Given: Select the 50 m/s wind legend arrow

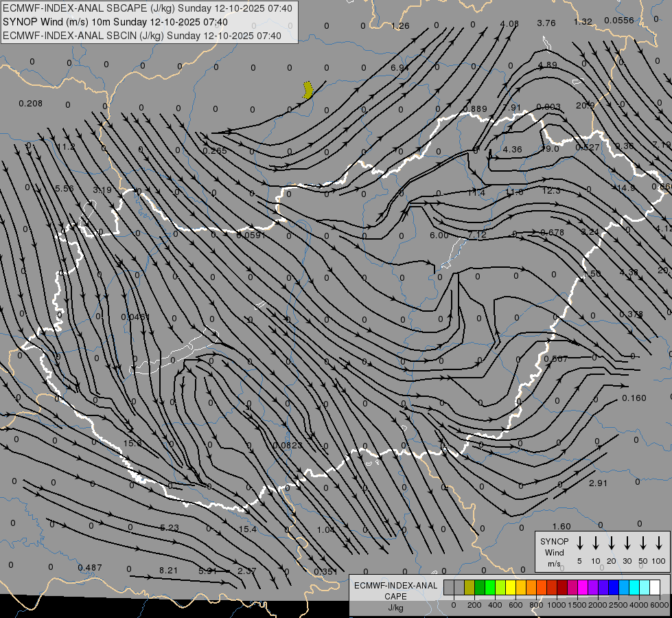Looking at the screenshot, I should (x=643, y=543).
